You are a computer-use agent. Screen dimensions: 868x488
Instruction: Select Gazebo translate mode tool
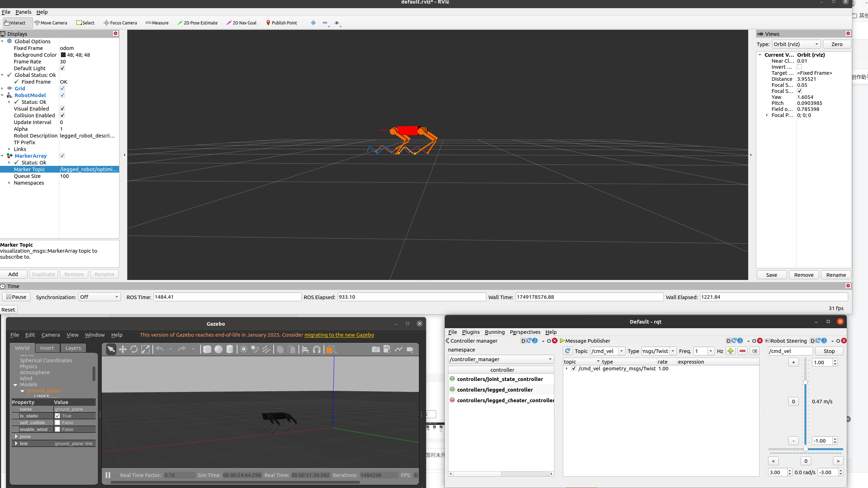(x=123, y=349)
